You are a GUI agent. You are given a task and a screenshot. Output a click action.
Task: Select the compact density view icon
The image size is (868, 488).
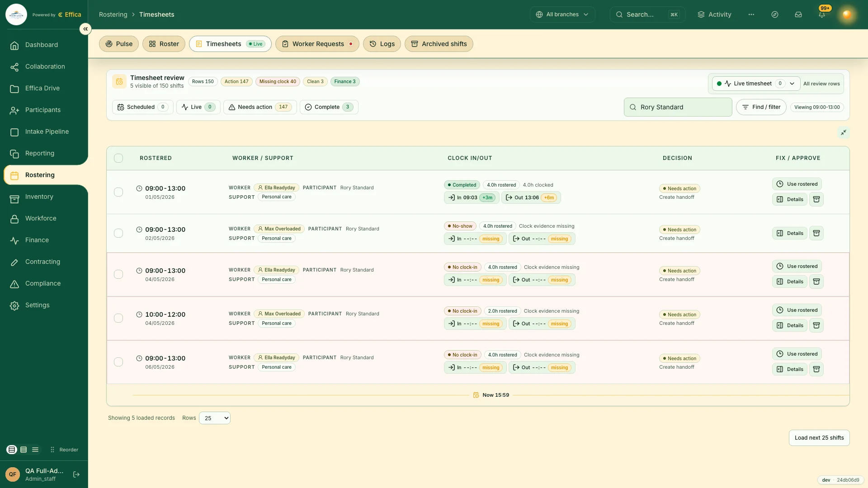point(35,450)
